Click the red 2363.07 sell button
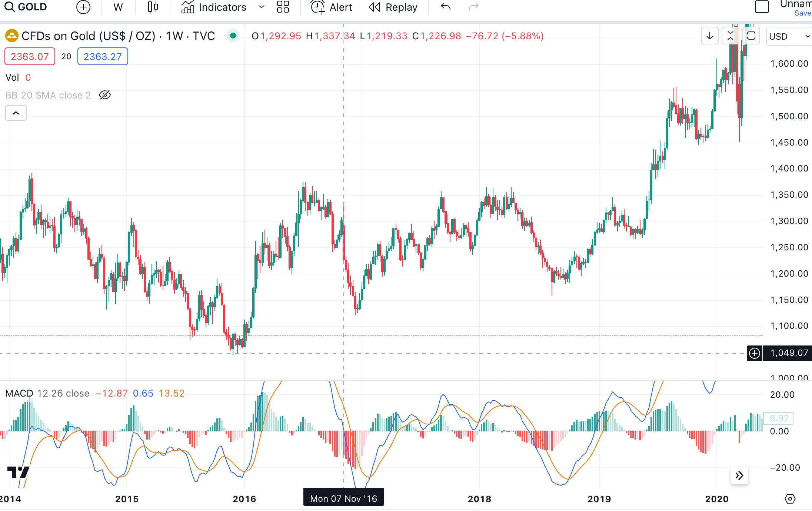Image resolution: width=812 pixels, height=511 pixels. 29,56
